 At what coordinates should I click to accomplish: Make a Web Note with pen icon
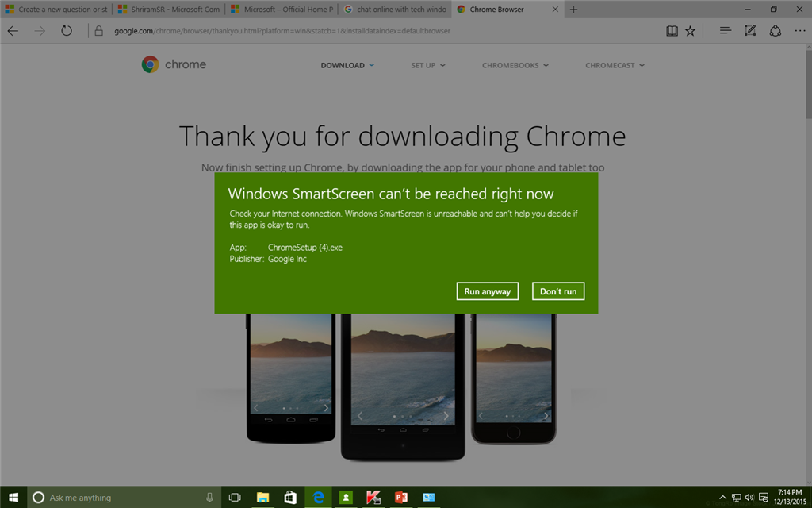pos(750,31)
